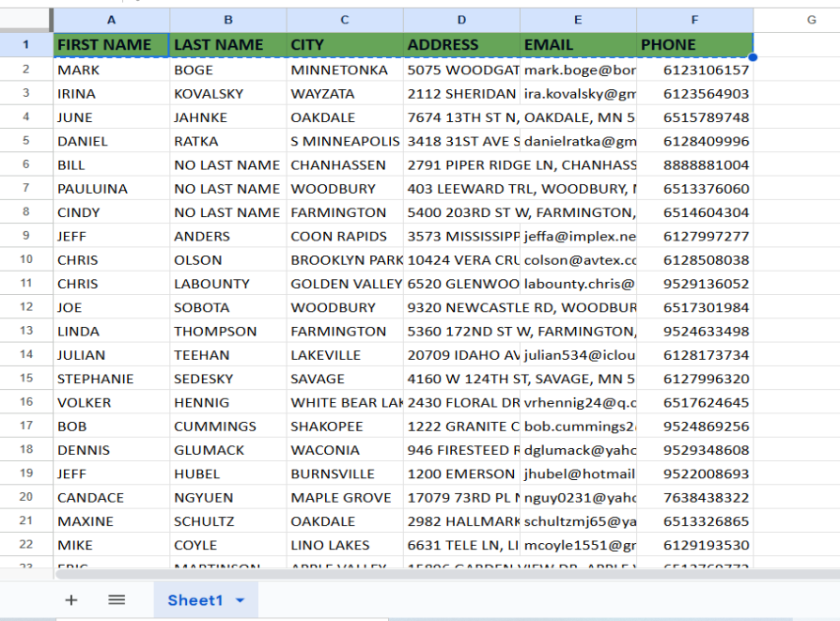Click the EMAIL header cell

pyautogui.click(x=578, y=44)
